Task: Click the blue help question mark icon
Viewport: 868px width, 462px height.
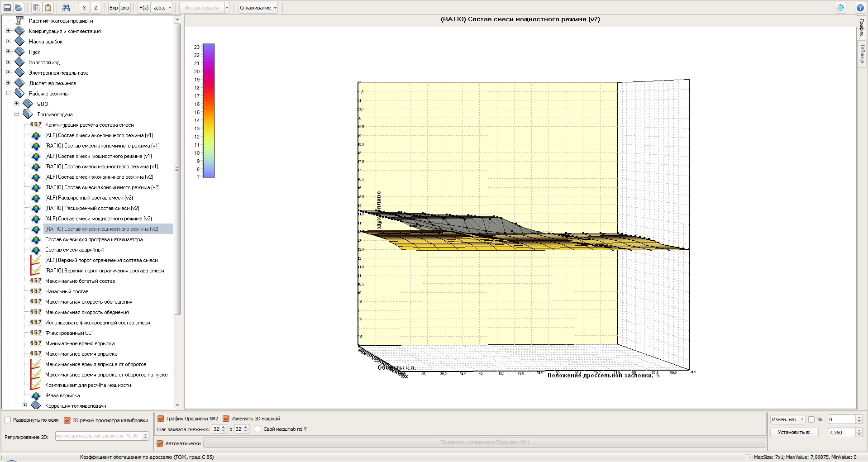Action: click(x=860, y=8)
